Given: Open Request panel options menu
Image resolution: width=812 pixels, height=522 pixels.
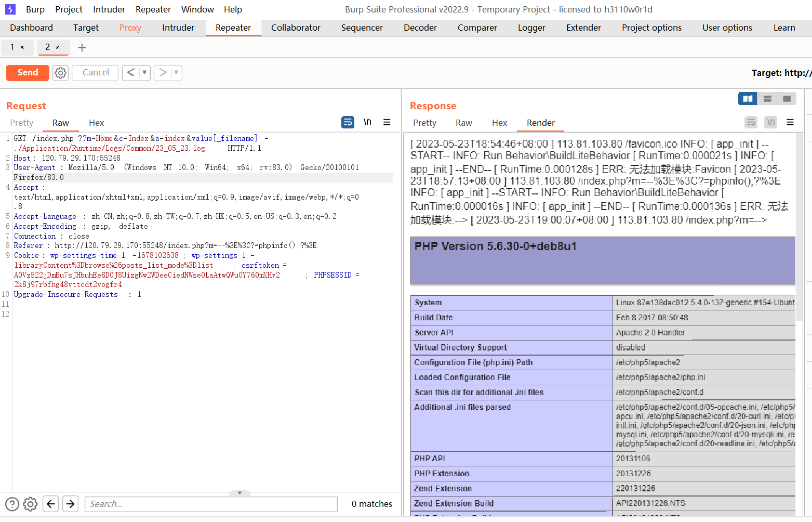Looking at the screenshot, I should coord(387,122).
